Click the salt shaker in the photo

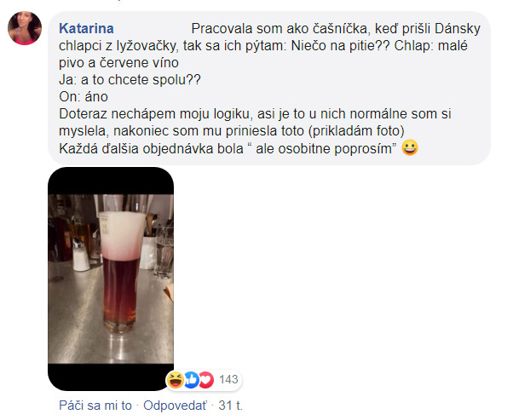(80, 256)
